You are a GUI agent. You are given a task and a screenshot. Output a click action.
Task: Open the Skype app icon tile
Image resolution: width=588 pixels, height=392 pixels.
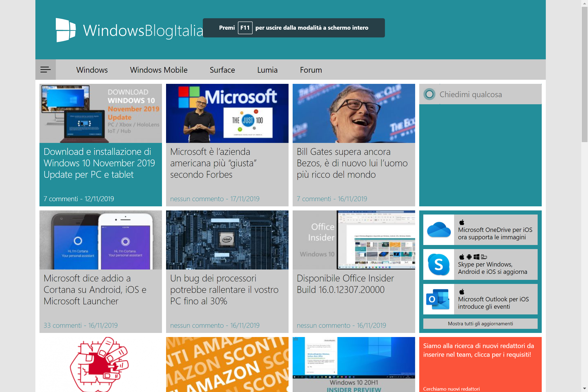tap(439, 264)
